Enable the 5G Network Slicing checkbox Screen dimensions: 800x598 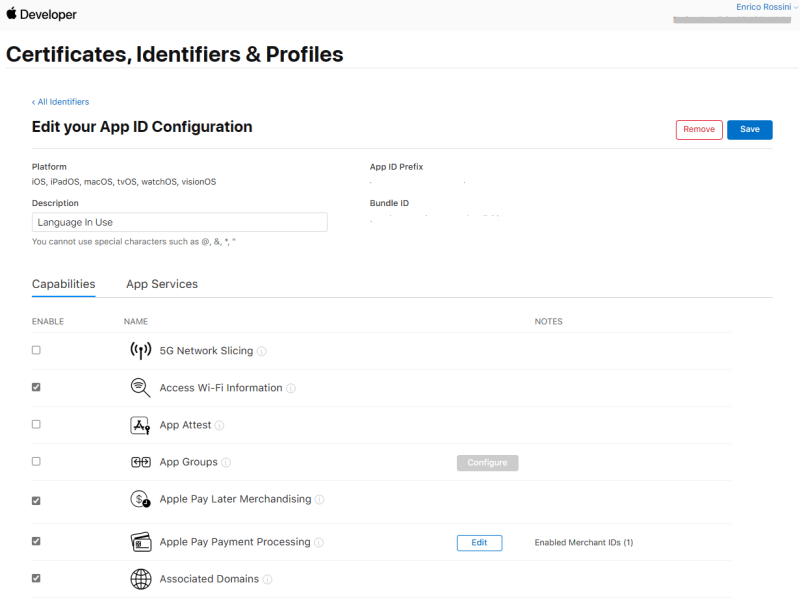pos(36,350)
